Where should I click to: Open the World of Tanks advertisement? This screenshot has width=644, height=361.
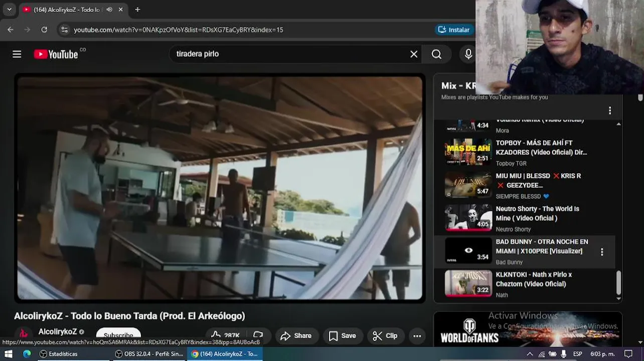pyautogui.click(x=528, y=329)
